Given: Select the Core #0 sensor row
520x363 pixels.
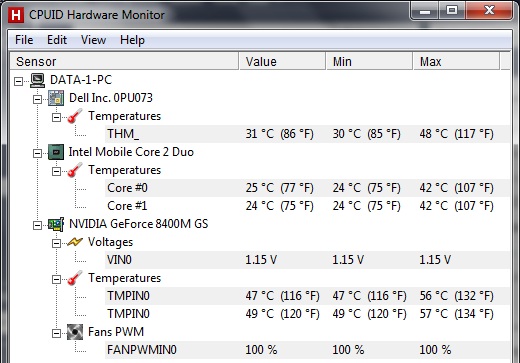Looking at the screenshot, I should [307, 188].
